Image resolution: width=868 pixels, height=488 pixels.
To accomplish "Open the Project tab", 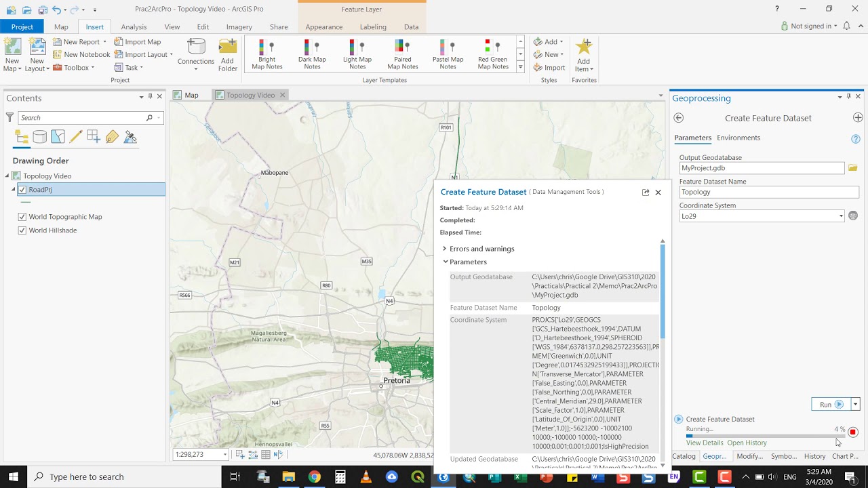I will 22,27.
